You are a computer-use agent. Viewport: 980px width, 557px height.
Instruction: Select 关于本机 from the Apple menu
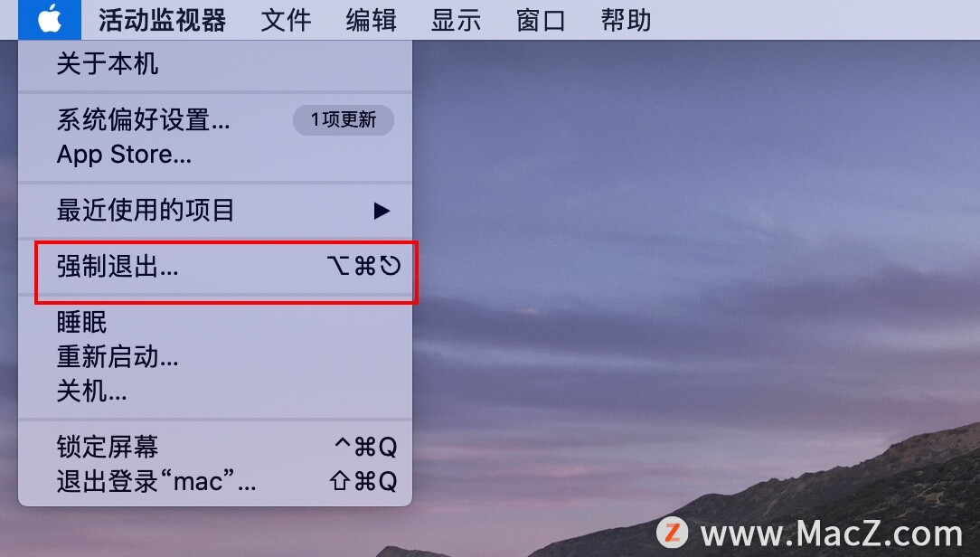pyautogui.click(x=215, y=64)
